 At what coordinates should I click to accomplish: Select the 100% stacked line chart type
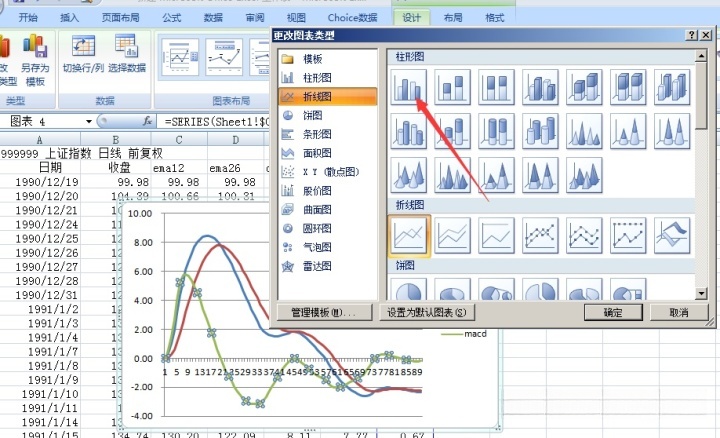pyautogui.click(x=496, y=236)
